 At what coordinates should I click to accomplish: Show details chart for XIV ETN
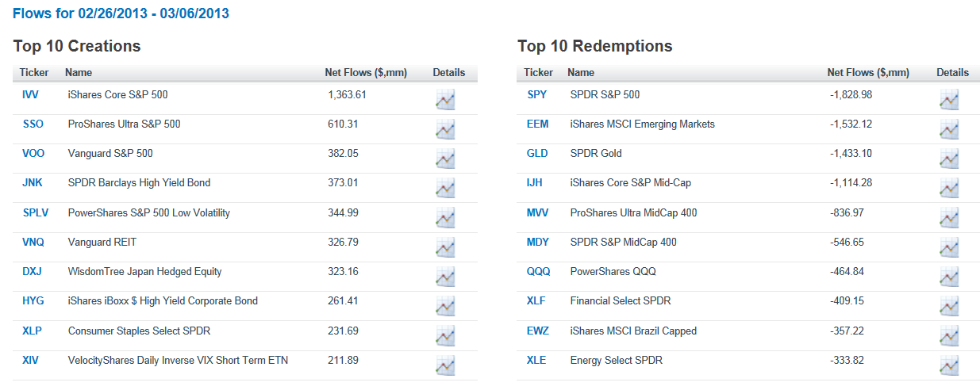pyautogui.click(x=445, y=365)
